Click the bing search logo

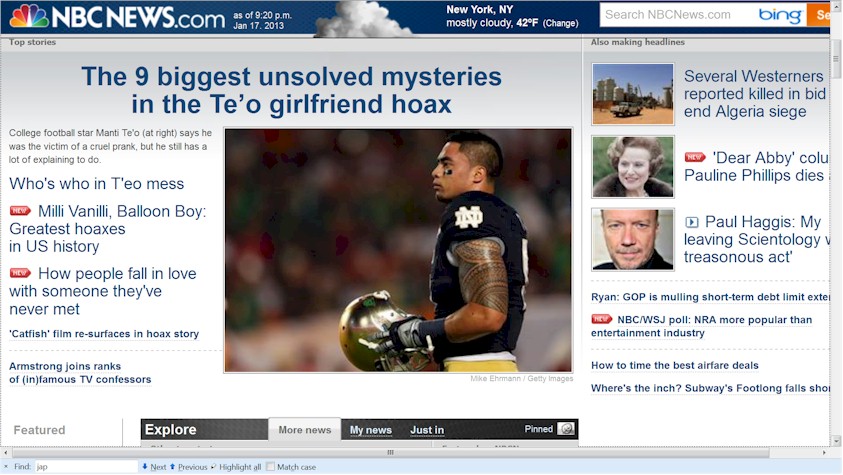coord(780,15)
